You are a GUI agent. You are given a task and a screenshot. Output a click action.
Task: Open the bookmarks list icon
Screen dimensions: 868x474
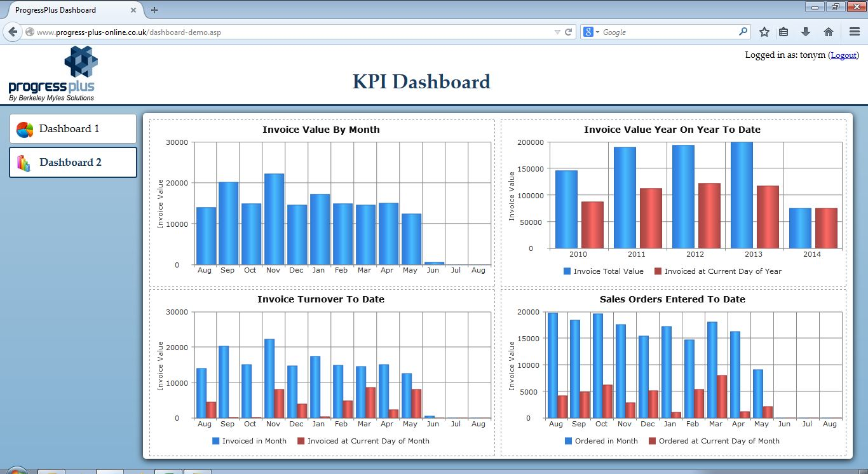(783, 32)
